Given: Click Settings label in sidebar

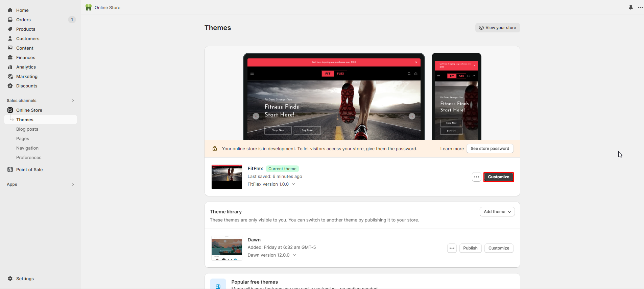Looking at the screenshot, I should point(25,279).
